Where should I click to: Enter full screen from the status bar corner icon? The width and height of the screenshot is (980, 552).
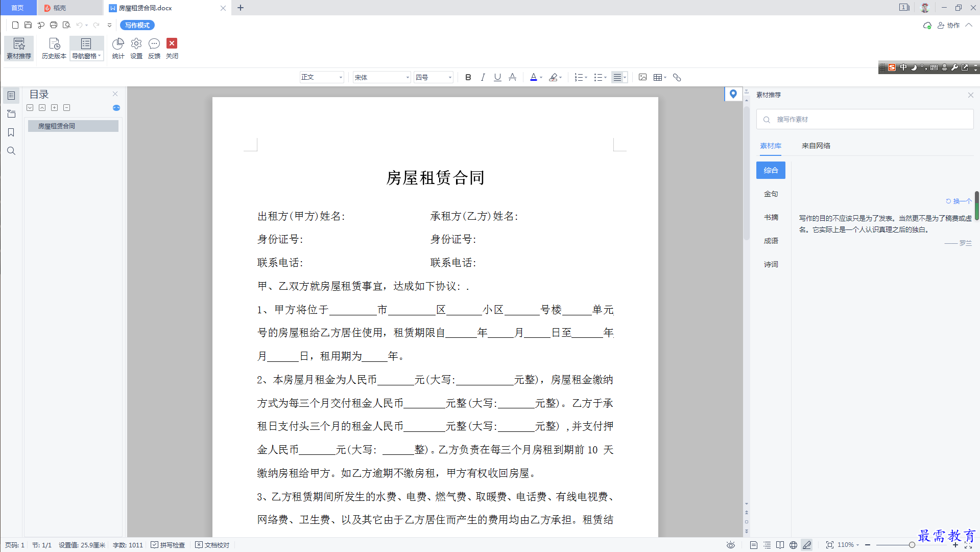(968, 545)
